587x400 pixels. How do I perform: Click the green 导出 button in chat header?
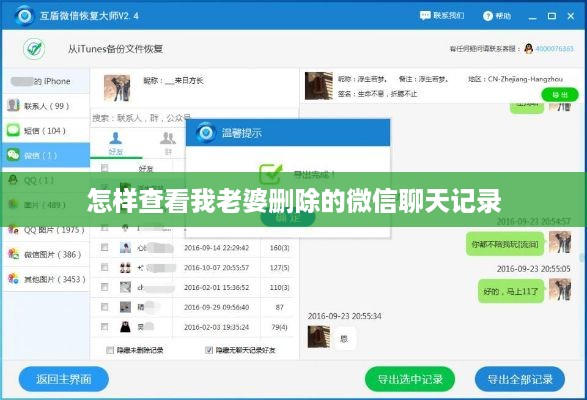tap(560, 95)
